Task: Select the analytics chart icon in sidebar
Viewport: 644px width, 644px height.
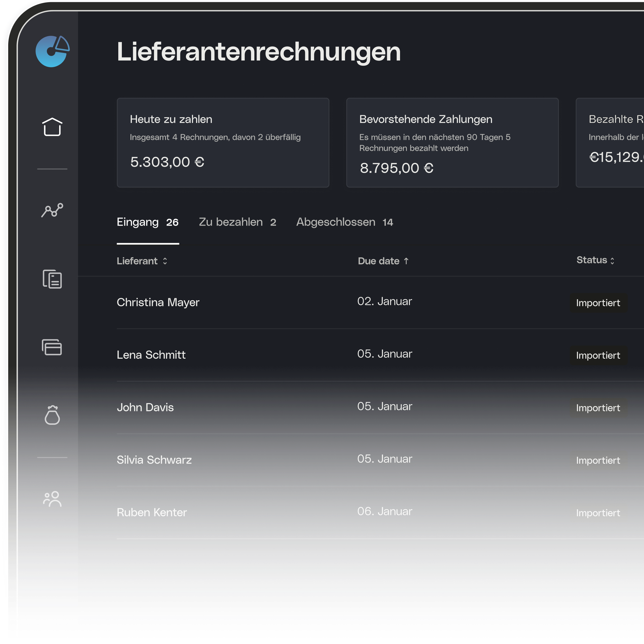Action: (52, 210)
